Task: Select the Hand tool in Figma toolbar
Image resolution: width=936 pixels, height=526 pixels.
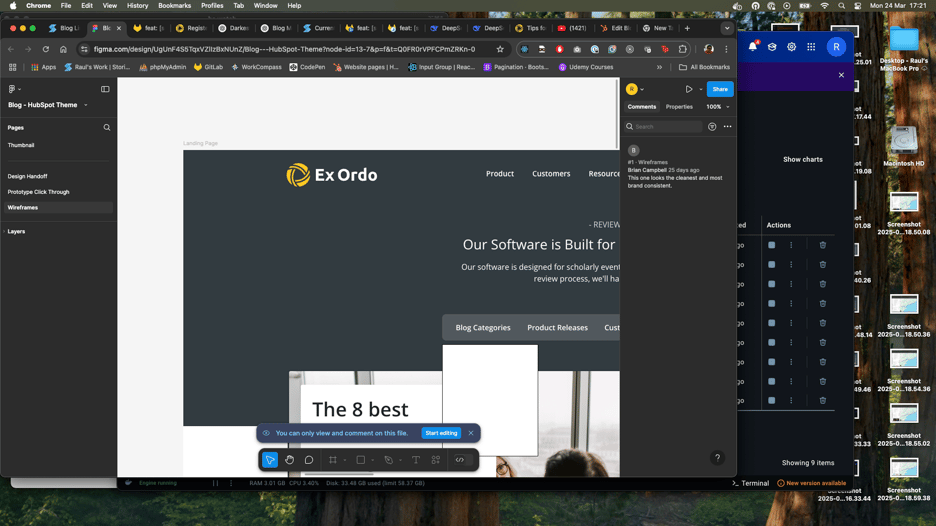Action: pos(290,460)
